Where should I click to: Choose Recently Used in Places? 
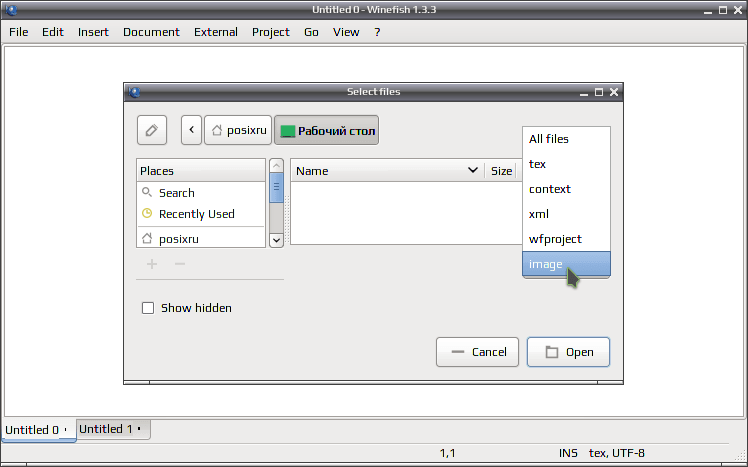point(201,214)
